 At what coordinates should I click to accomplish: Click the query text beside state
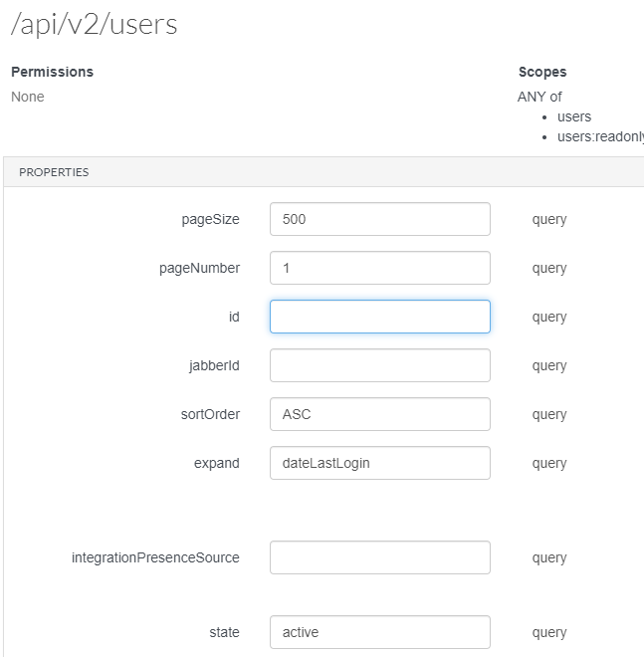pyautogui.click(x=549, y=632)
